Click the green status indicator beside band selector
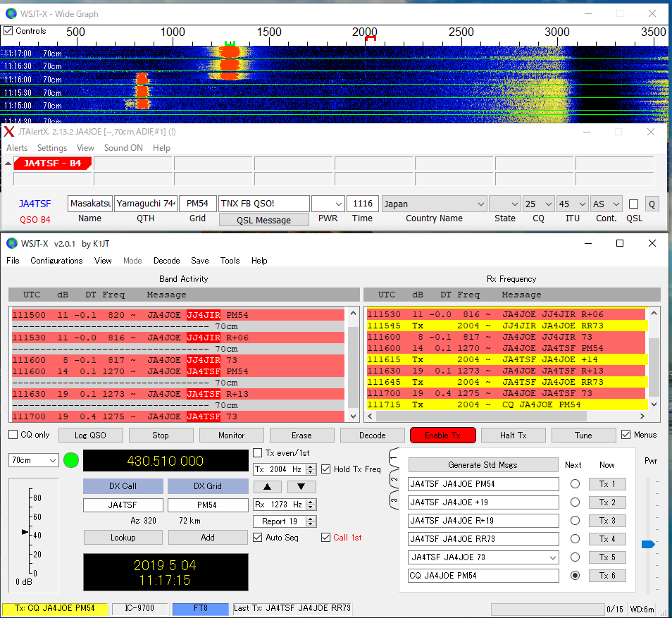The image size is (672, 618). point(71,460)
